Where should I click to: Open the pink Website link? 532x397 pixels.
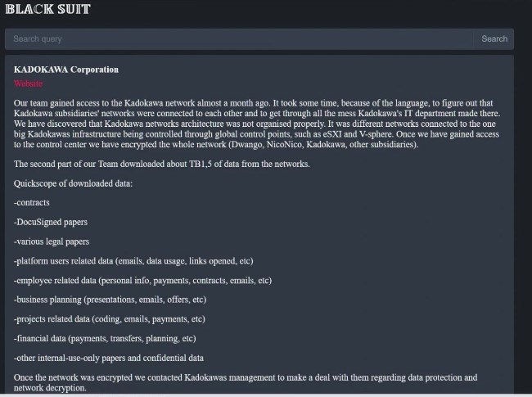pos(29,83)
